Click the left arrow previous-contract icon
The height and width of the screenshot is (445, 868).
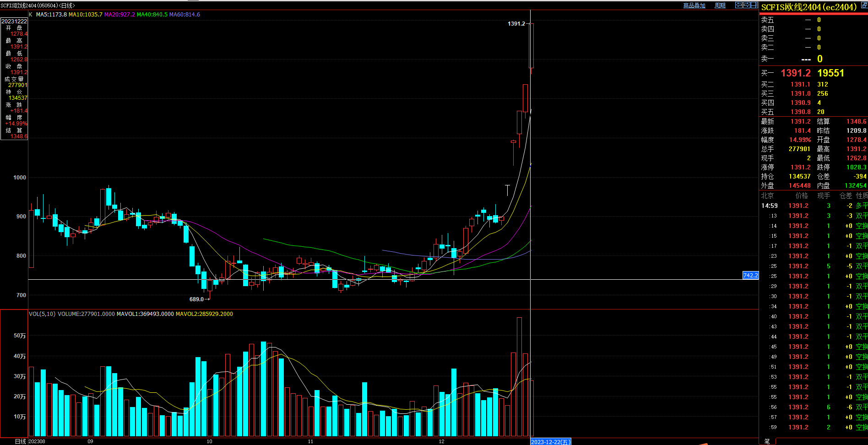738,5
